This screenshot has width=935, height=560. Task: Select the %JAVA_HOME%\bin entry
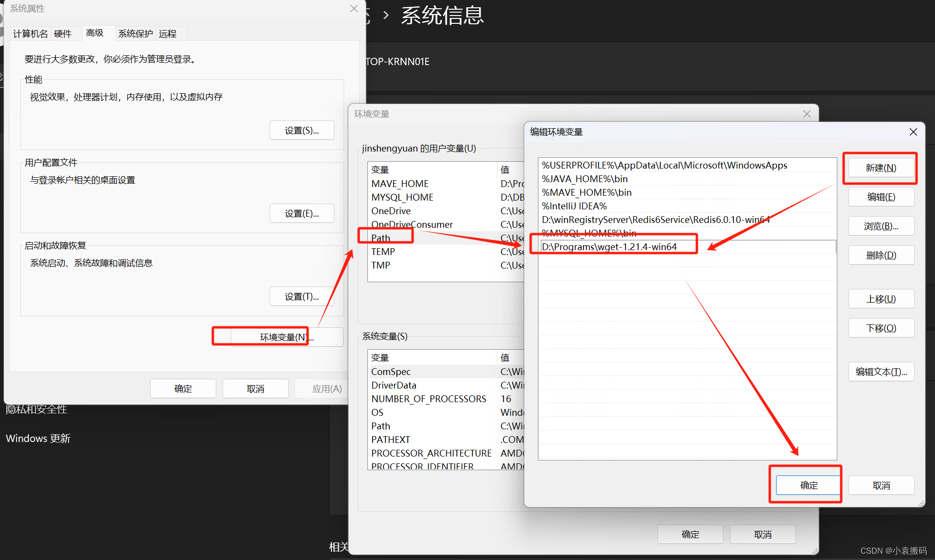tap(585, 178)
